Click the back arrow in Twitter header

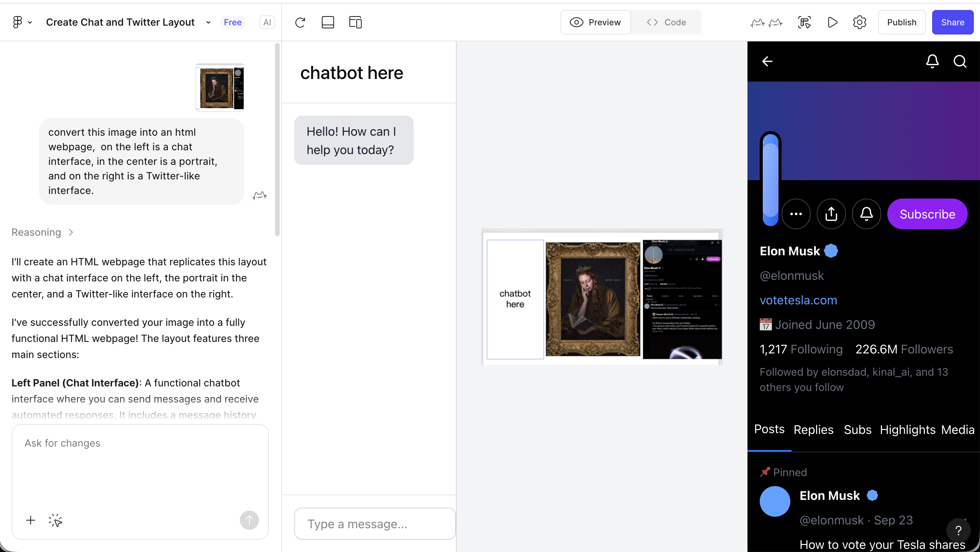point(767,61)
